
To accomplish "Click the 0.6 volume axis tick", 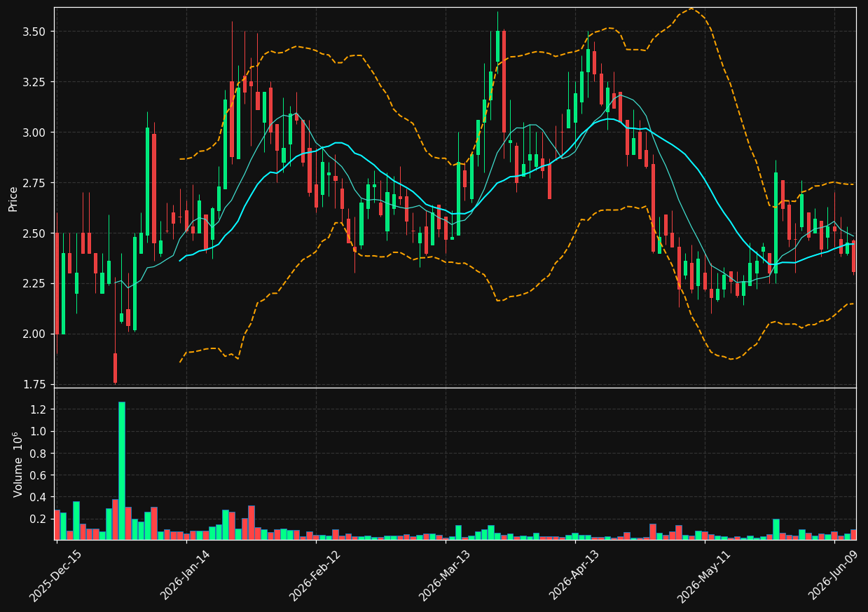I will 39,475.
